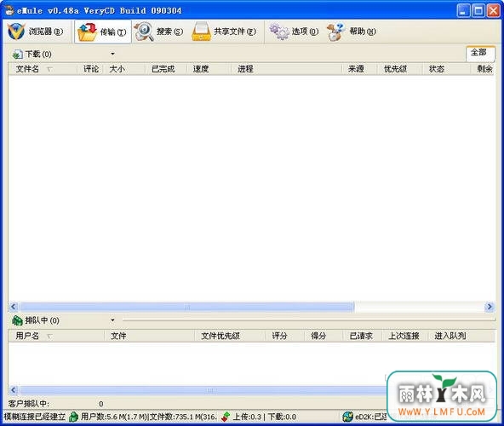
Task: Click the downloads (下载) list icon
Action: (17, 54)
